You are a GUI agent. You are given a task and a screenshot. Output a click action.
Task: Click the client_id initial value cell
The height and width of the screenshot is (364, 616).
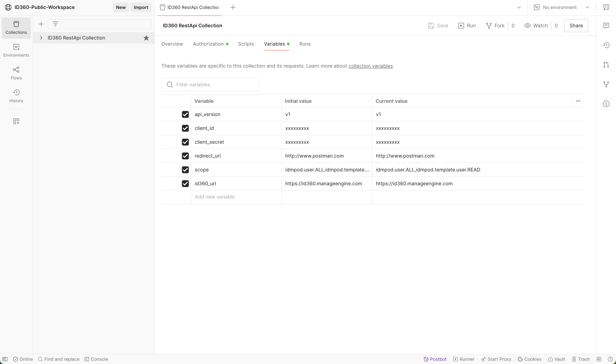[x=327, y=128]
